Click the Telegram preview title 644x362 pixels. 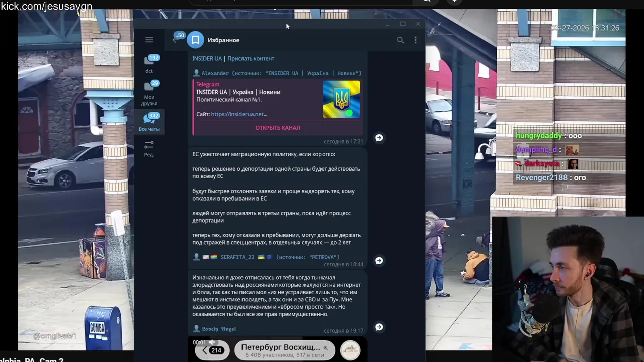click(x=208, y=84)
